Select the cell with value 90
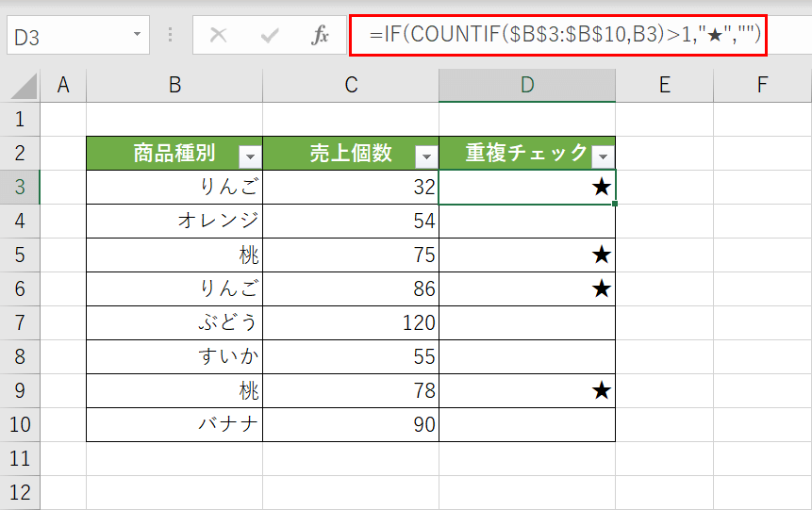 tap(351, 424)
